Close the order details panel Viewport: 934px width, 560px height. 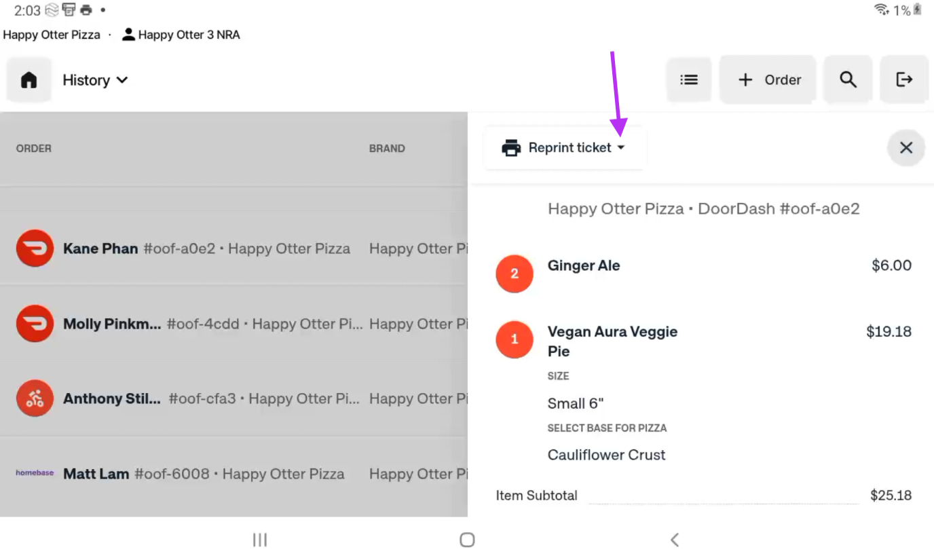click(x=905, y=148)
